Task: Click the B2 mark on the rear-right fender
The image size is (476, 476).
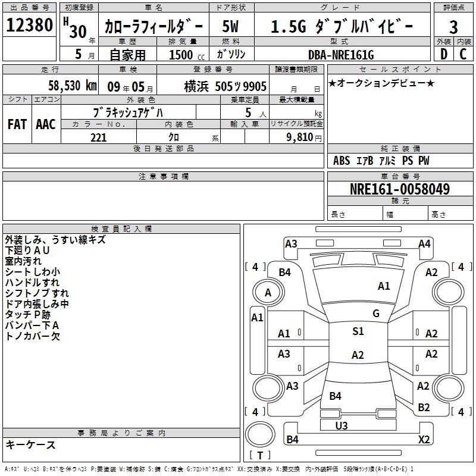Action: [424, 408]
